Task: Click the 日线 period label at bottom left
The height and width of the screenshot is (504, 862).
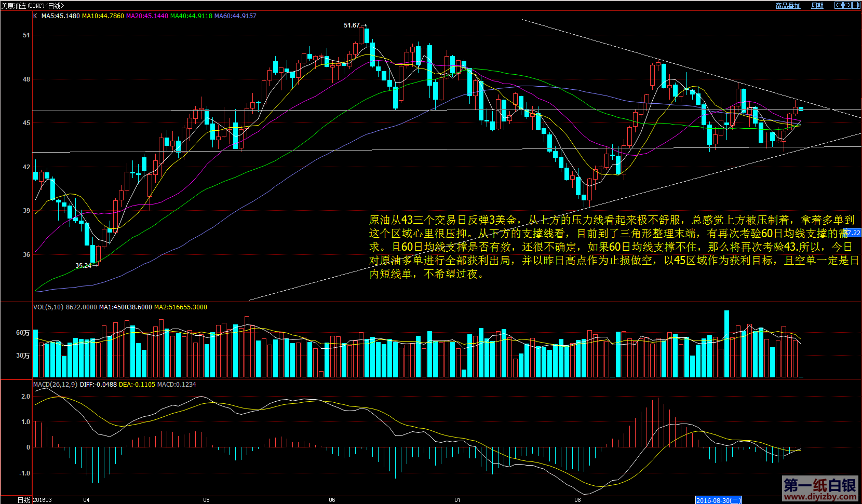Action: tap(23, 500)
